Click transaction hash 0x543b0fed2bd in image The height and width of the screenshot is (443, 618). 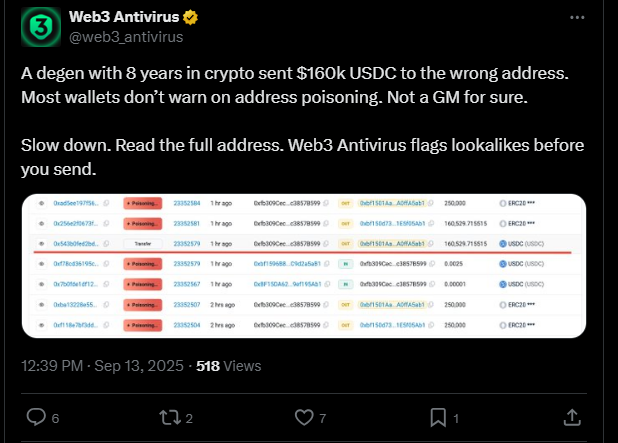(x=75, y=243)
